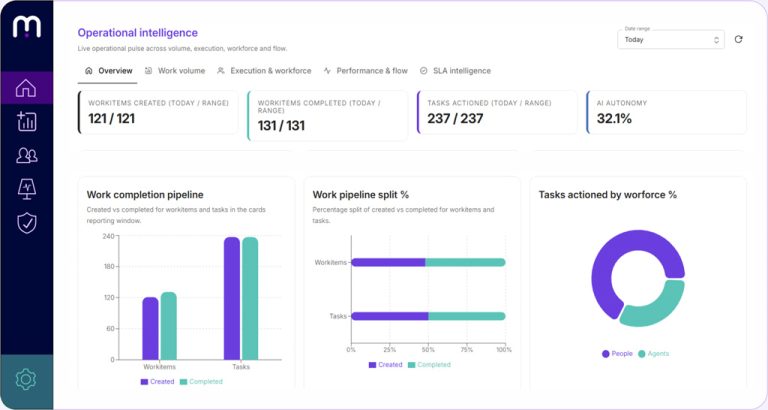Open the settings gear in the sidebar
The height and width of the screenshot is (410, 768).
[26, 379]
